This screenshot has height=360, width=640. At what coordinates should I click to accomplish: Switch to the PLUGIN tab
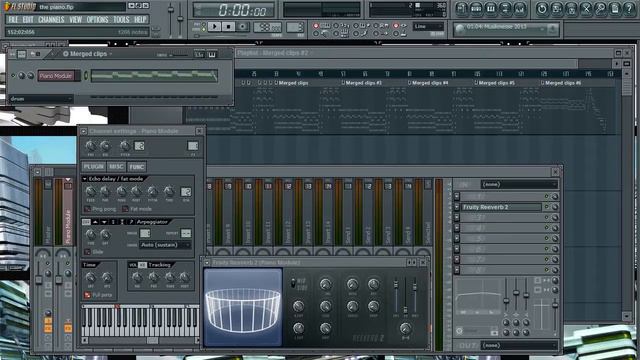point(93,167)
